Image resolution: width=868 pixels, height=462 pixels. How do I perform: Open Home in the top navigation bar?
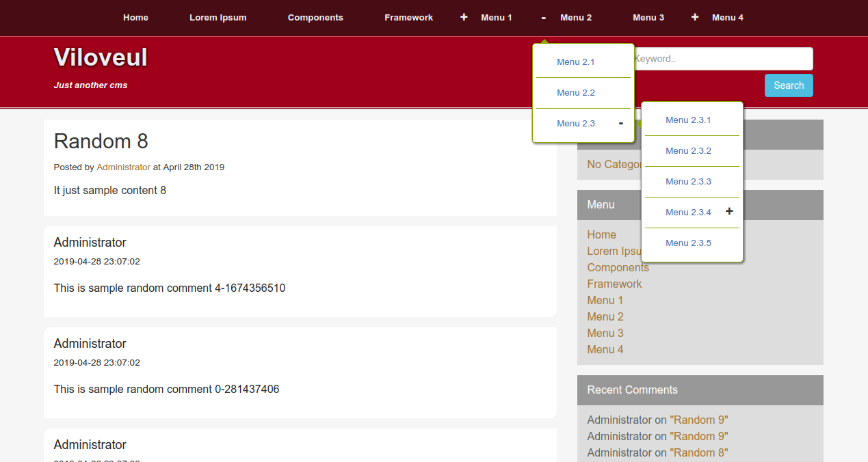(x=135, y=18)
